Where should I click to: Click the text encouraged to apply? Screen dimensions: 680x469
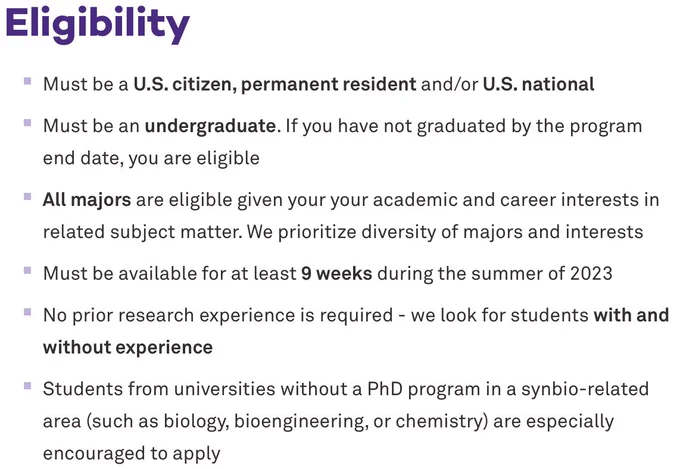click(132, 454)
